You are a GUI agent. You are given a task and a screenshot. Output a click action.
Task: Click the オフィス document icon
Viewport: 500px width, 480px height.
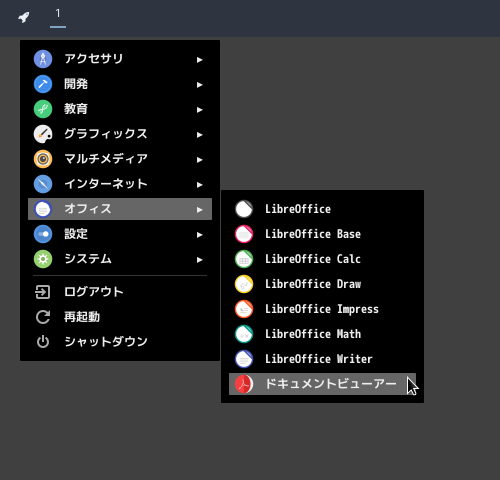tap(43, 209)
